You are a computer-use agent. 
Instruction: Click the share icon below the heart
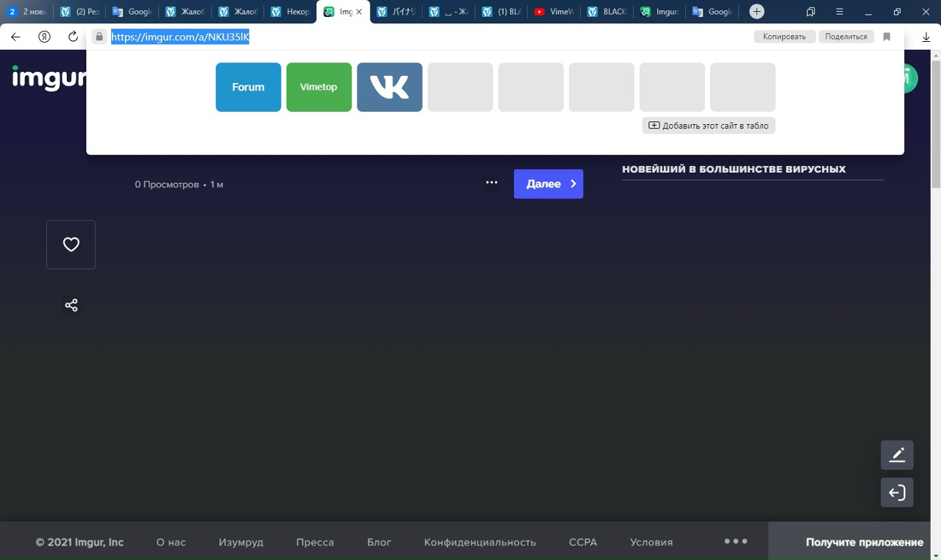[x=71, y=305]
